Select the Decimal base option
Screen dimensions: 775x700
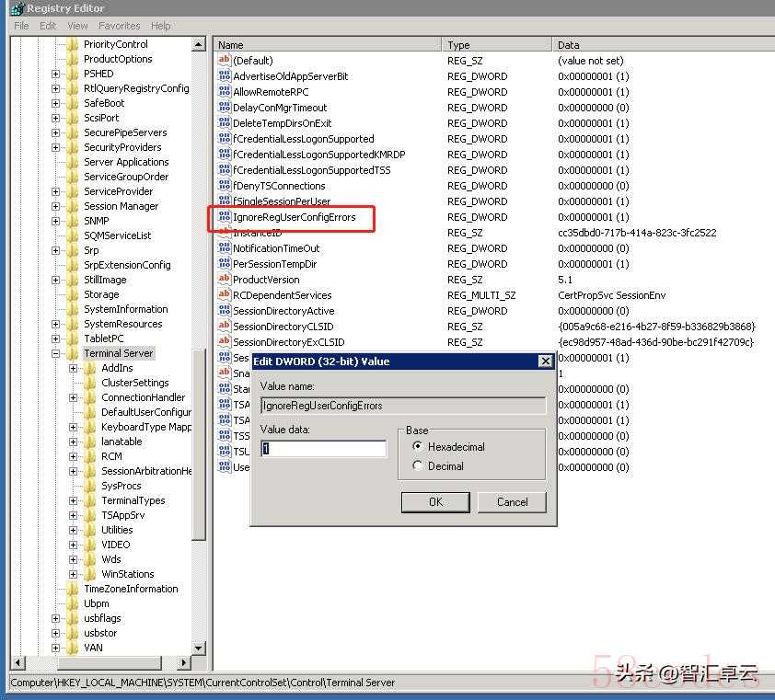[x=419, y=466]
